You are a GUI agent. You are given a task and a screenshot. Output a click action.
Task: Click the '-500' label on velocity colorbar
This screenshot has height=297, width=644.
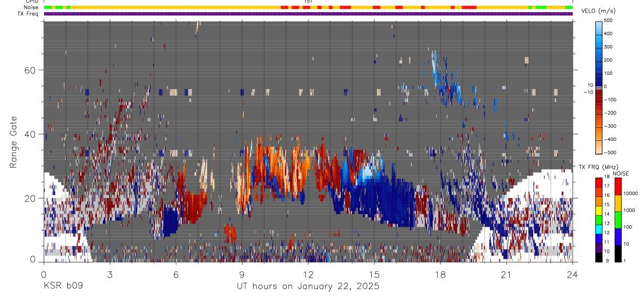[x=609, y=152]
